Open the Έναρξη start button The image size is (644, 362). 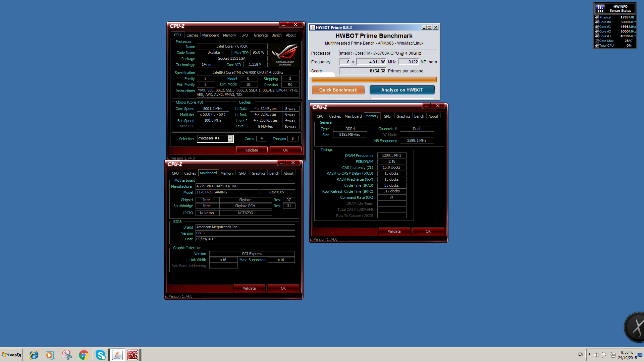point(12,355)
